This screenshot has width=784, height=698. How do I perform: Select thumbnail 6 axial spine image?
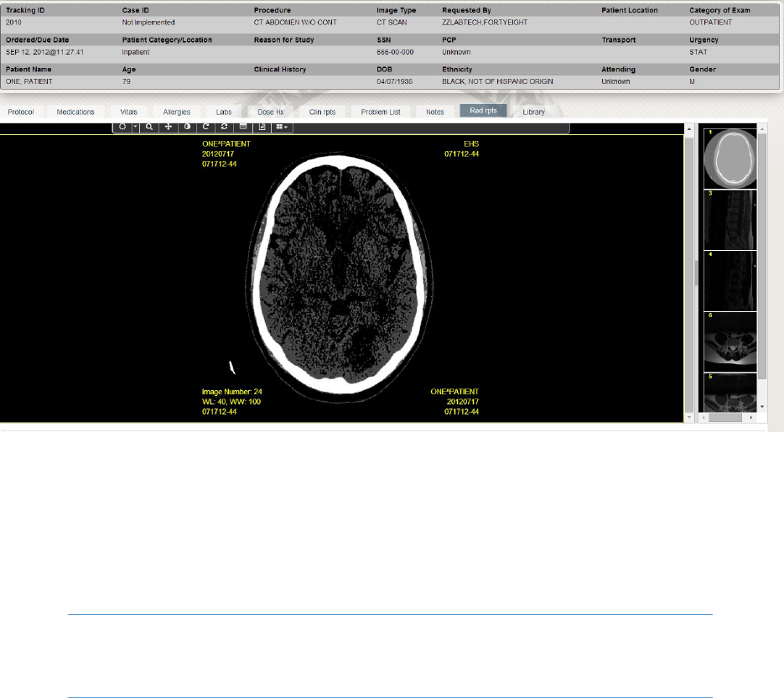pyautogui.click(x=730, y=342)
